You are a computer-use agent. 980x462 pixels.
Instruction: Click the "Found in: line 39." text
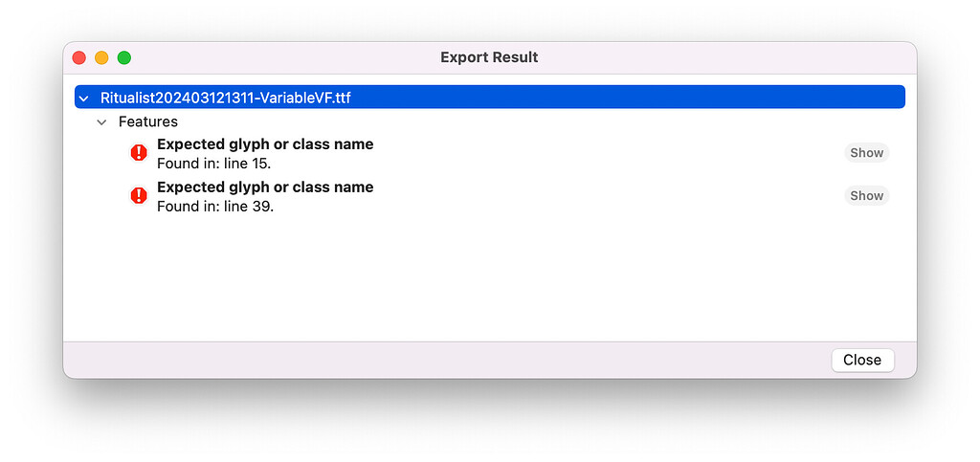[x=214, y=206]
